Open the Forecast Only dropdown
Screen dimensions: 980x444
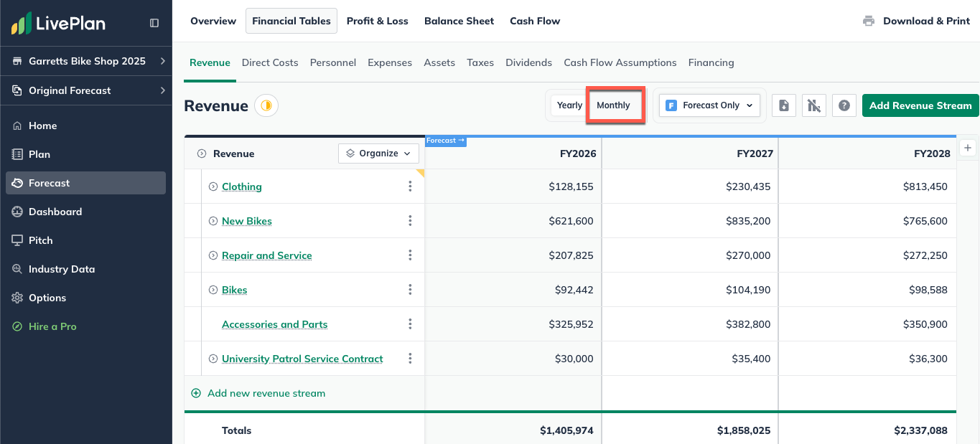coord(709,105)
